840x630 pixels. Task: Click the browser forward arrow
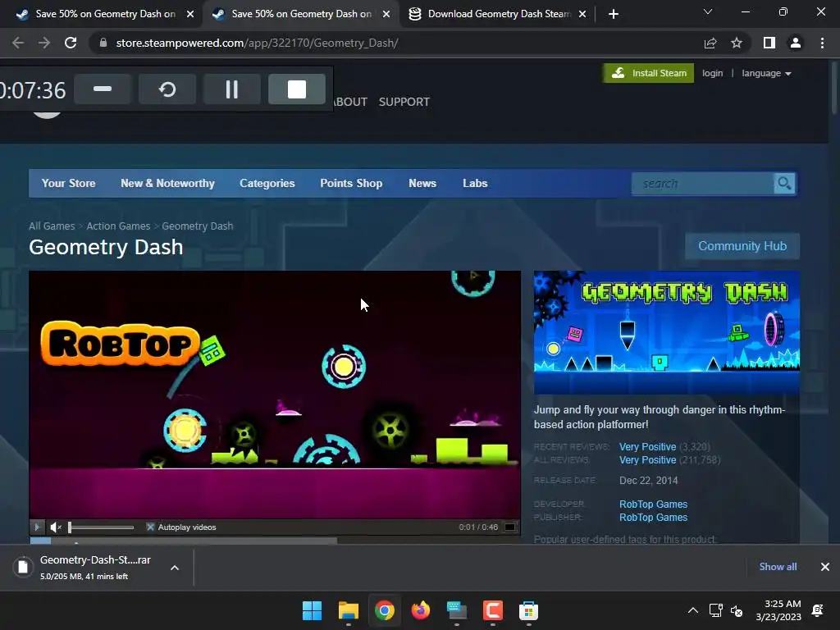pyautogui.click(x=44, y=43)
